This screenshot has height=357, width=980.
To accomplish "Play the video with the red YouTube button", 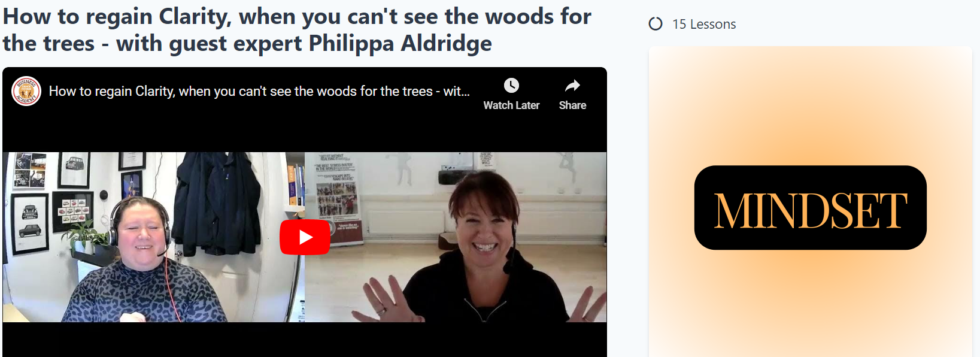I will tap(305, 237).
